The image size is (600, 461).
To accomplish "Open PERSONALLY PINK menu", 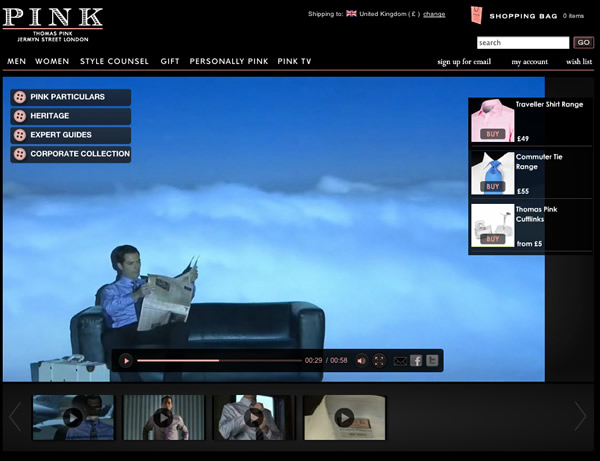I will pyautogui.click(x=229, y=61).
